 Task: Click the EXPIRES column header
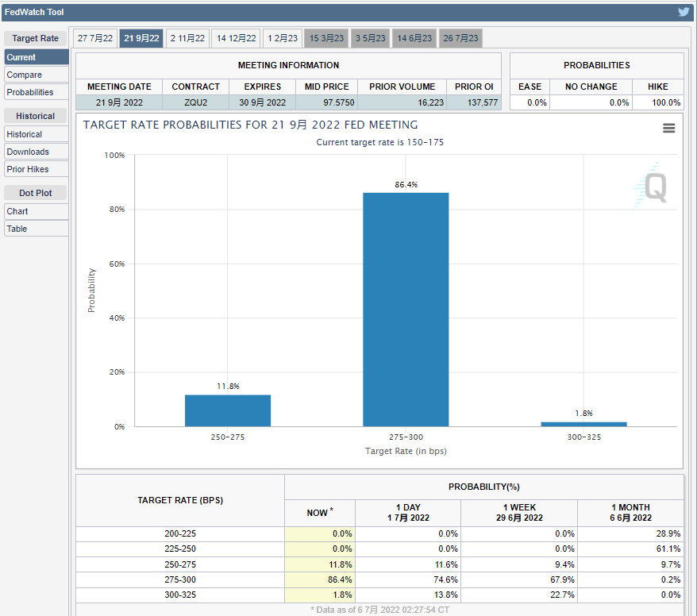(262, 87)
